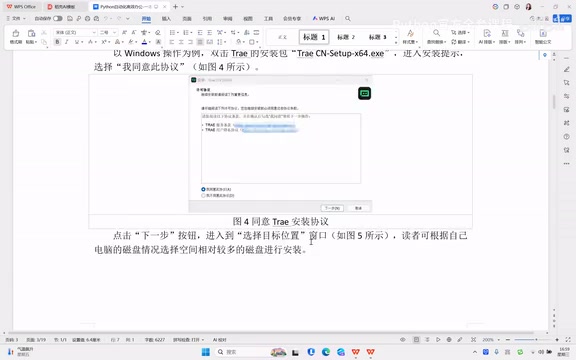
Task: Decrease paragraph indent icon
Action: click(x=200, y=32)
